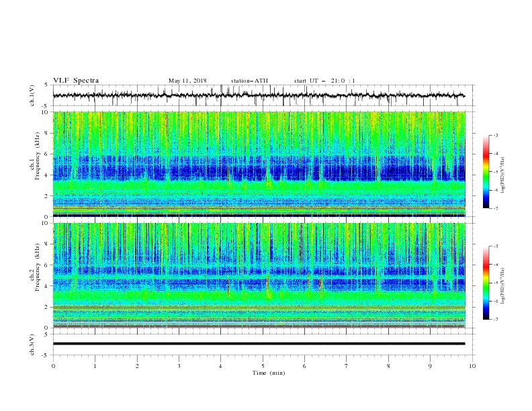The height and width of the screenshot is (411, 532).
Task: Click the 'ch.3(V)' waveform axis label
Action: click(x=32, y=345)
